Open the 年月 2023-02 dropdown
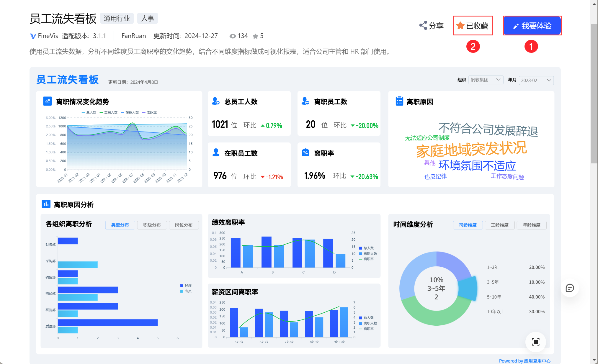 536,80
